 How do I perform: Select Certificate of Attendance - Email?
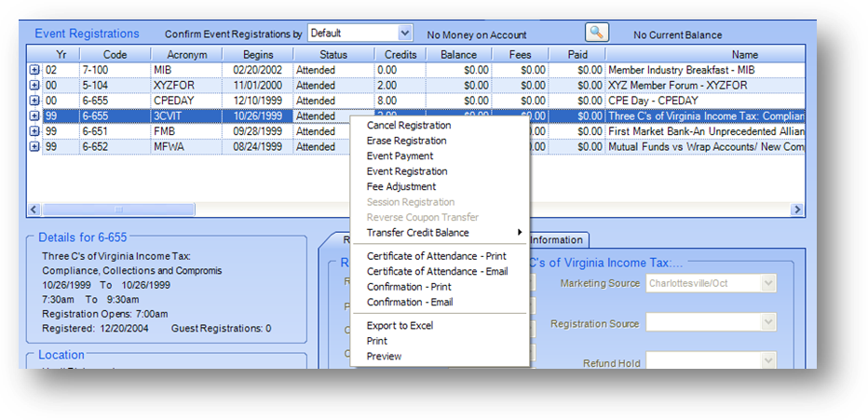tap(437, 271)
